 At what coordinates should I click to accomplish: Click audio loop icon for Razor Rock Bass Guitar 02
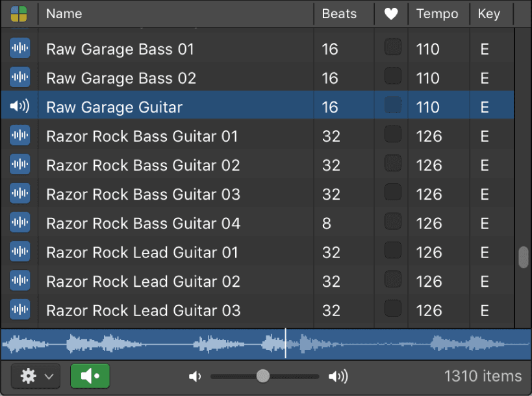(x=19, y=165)
